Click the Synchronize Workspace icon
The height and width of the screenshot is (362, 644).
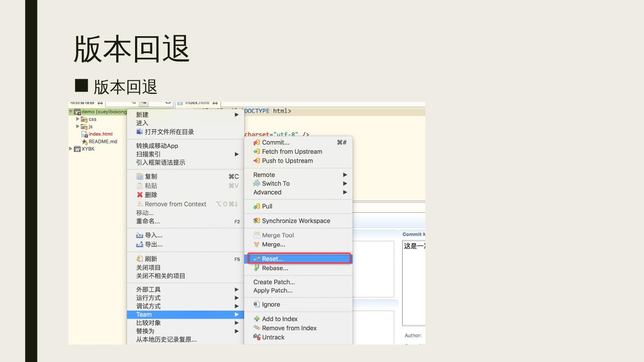[x=257, y=221]
